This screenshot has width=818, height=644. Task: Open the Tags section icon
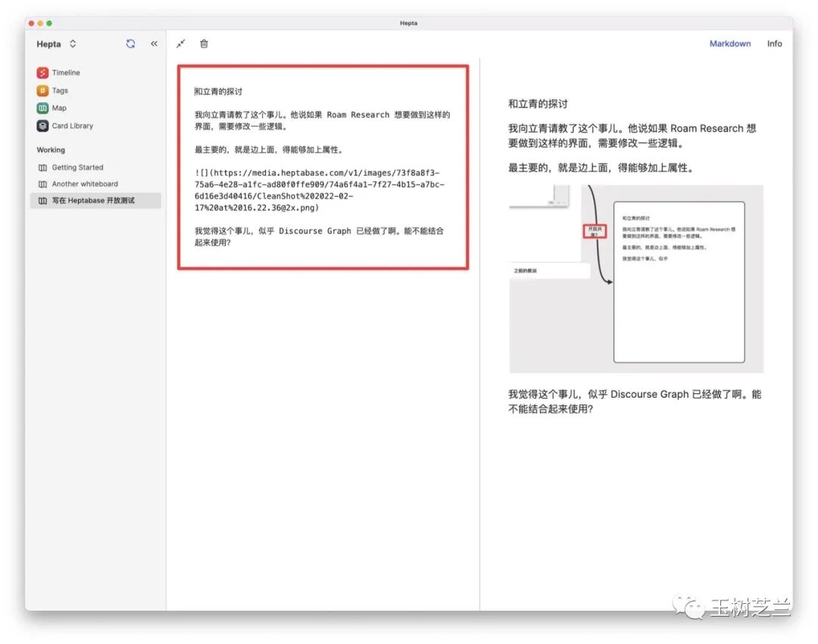click(x=42, y=90)
